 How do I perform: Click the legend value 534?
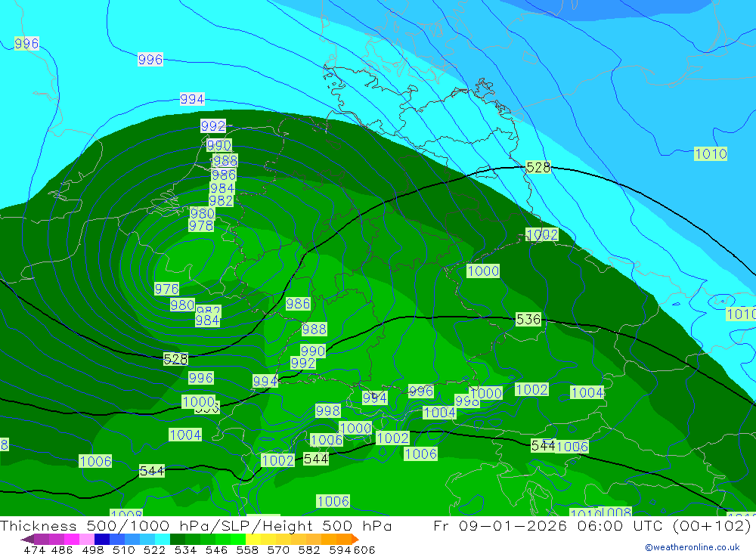184,549
